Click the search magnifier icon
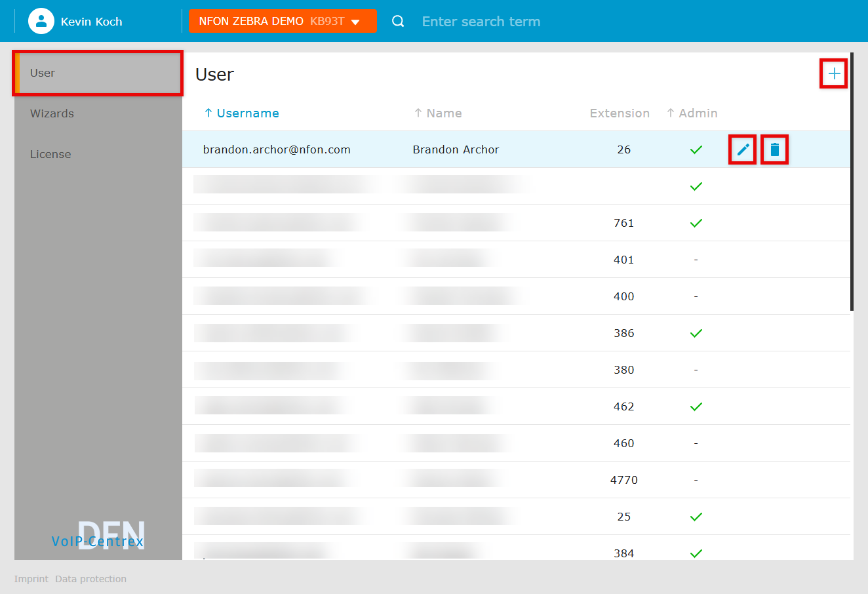 coord(398,22)
